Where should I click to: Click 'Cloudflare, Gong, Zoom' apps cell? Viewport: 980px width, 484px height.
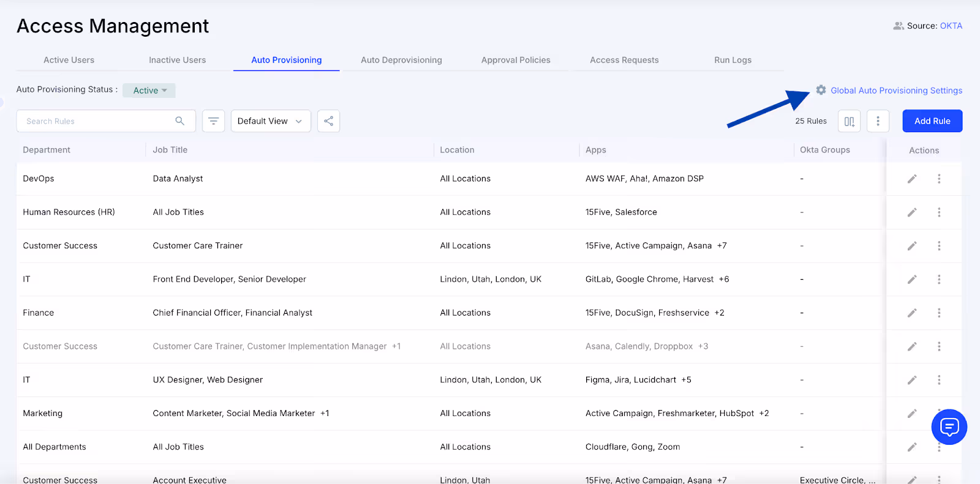click(633, 447)
